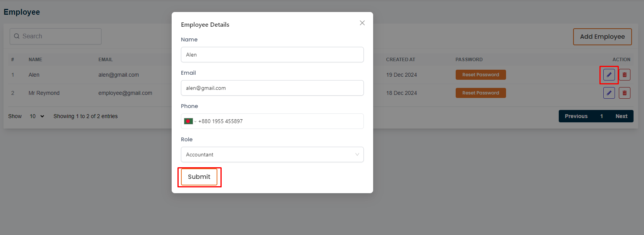This screenshot has height=235, width=644.
Task: Select page 1 in pagination
Action: (x=601, y=116)
